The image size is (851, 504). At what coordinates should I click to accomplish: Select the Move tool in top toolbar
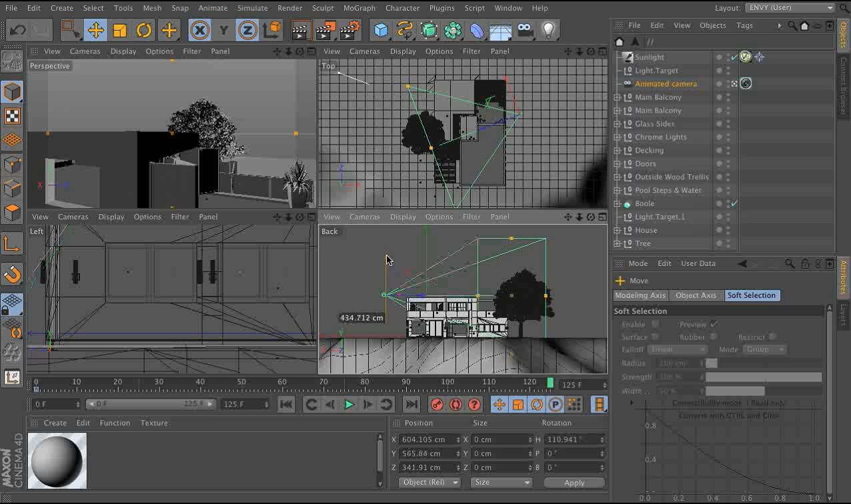(95, 30)
